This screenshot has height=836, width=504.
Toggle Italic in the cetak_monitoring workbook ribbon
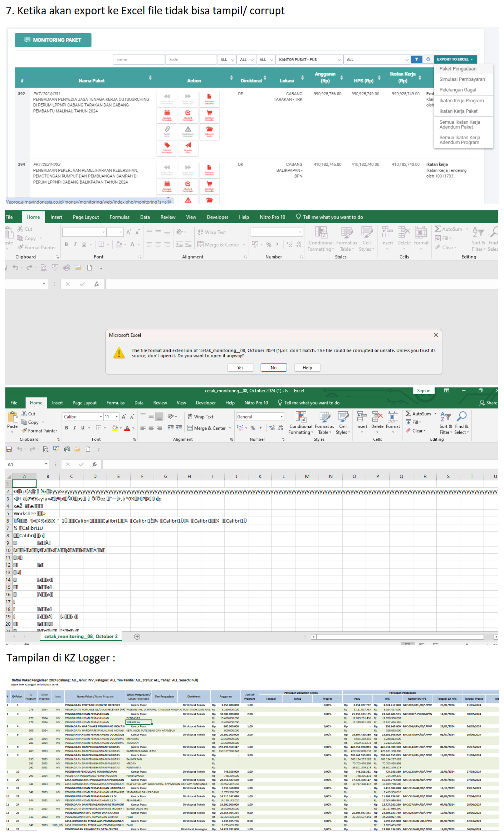point(74,428)
